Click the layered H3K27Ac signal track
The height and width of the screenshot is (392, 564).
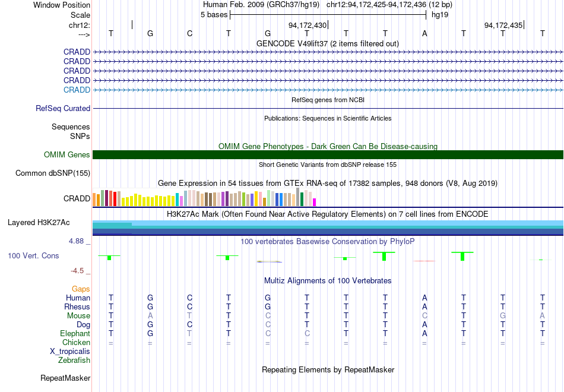pyautogui.click(x=328, y=228)
